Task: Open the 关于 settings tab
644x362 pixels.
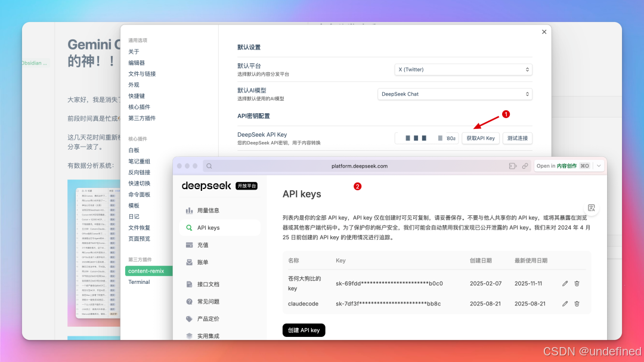Action: tap(134, 52)
